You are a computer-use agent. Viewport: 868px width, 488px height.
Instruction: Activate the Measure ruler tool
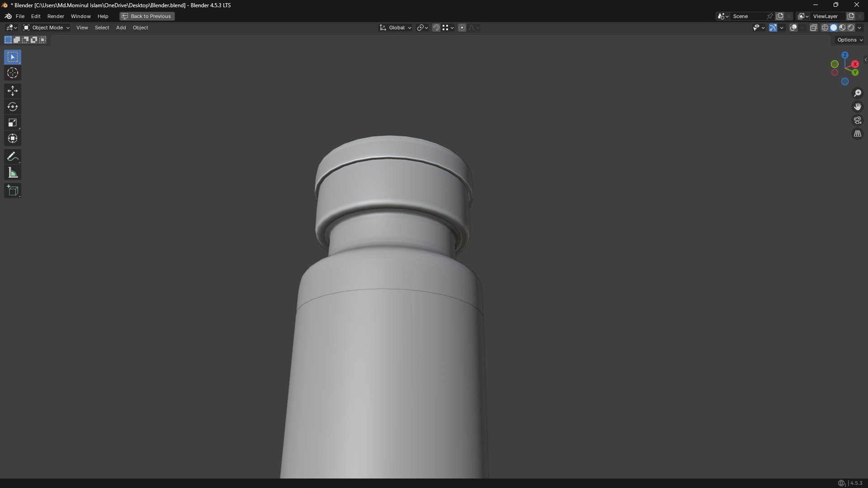coord(13,173)
